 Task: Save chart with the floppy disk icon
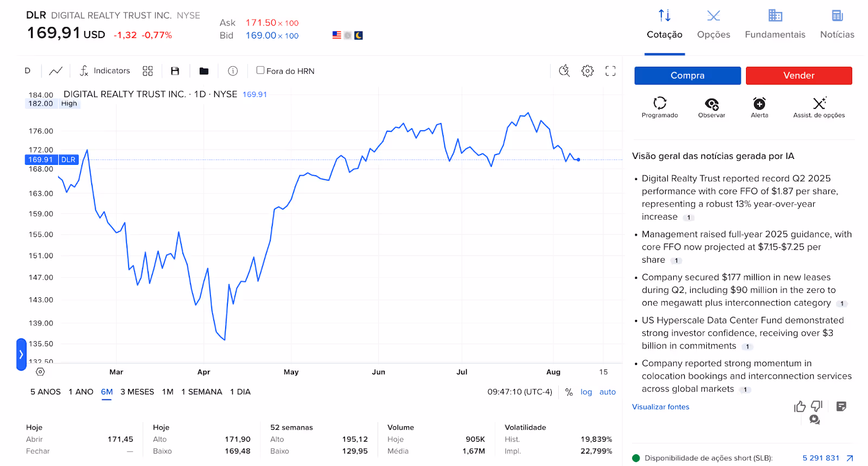pyautogui.click(x=175, y=71)
